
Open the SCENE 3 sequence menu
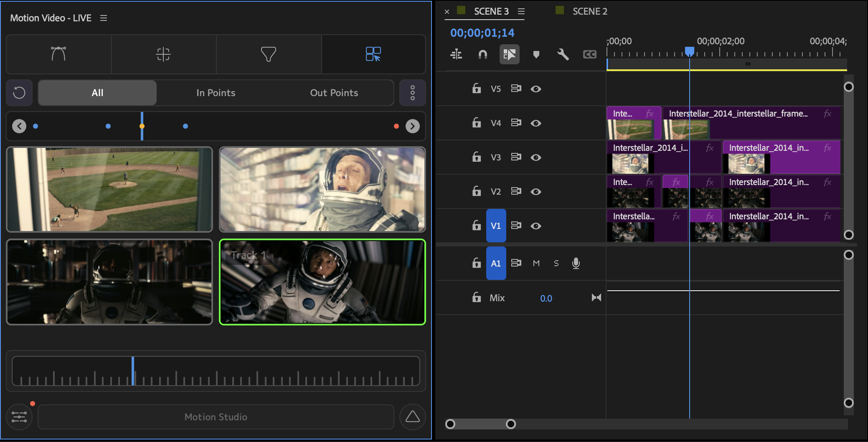pyautogui.click(x=521, y=11)
